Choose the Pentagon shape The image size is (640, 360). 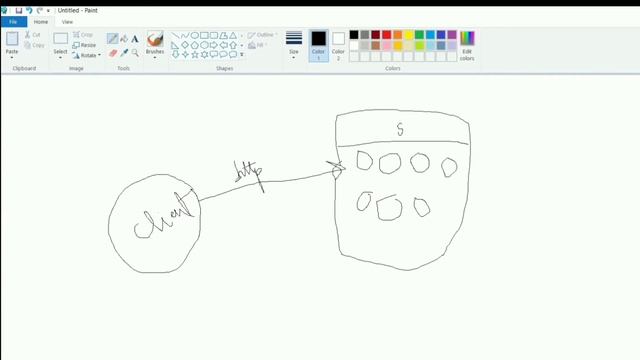coord(195,45)
